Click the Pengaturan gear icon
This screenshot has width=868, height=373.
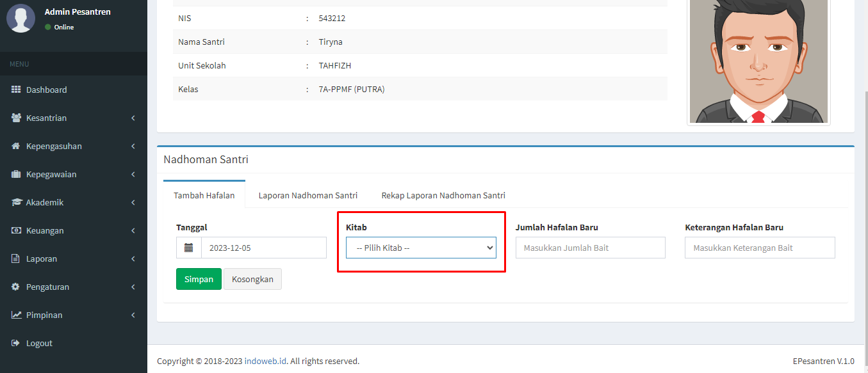[x=16, y=287]
